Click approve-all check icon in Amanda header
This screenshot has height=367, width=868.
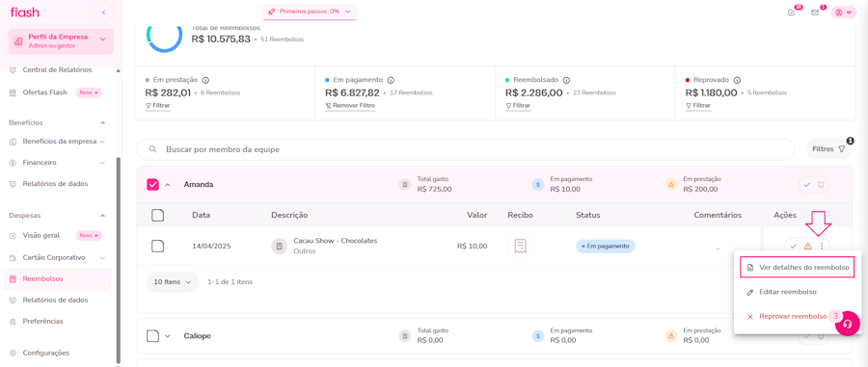coord(806,185)
